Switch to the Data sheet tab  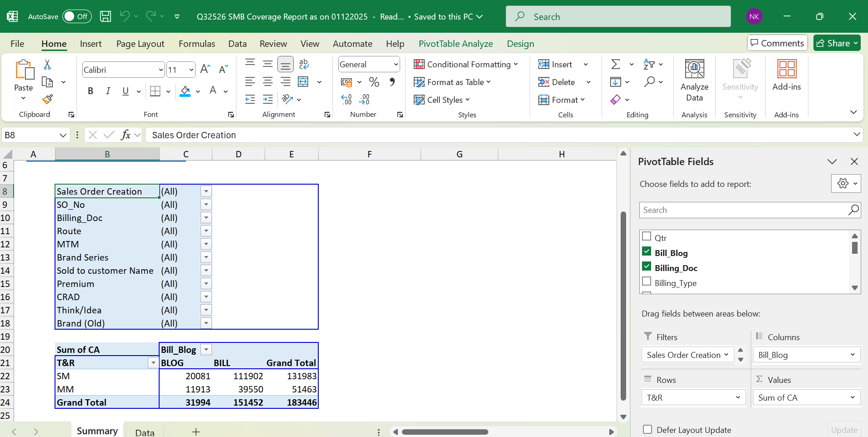[145, 432]
